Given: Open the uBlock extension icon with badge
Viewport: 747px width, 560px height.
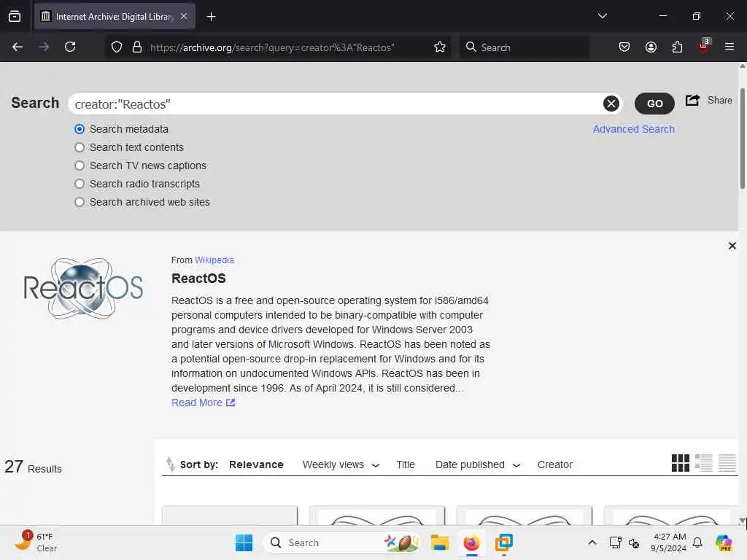Looking at the screenshot, I should tap(704, 46).
